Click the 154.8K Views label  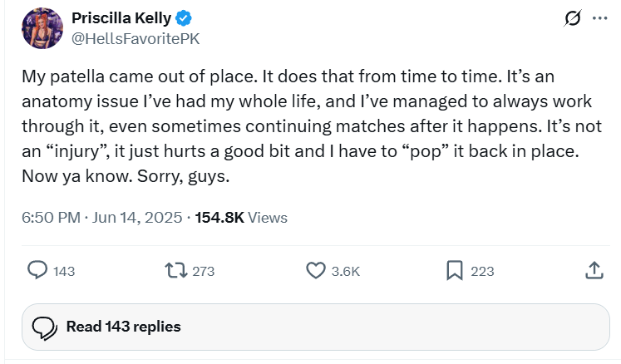(241, 218)
